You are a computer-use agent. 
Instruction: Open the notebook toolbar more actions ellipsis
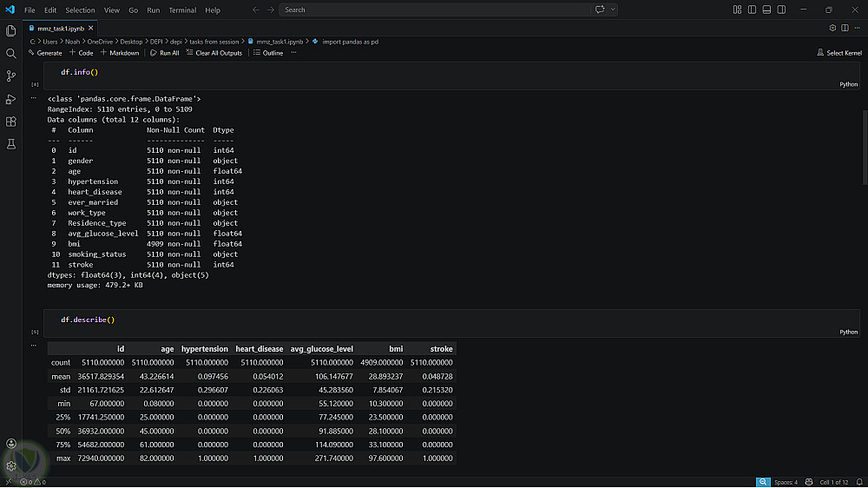293,53
